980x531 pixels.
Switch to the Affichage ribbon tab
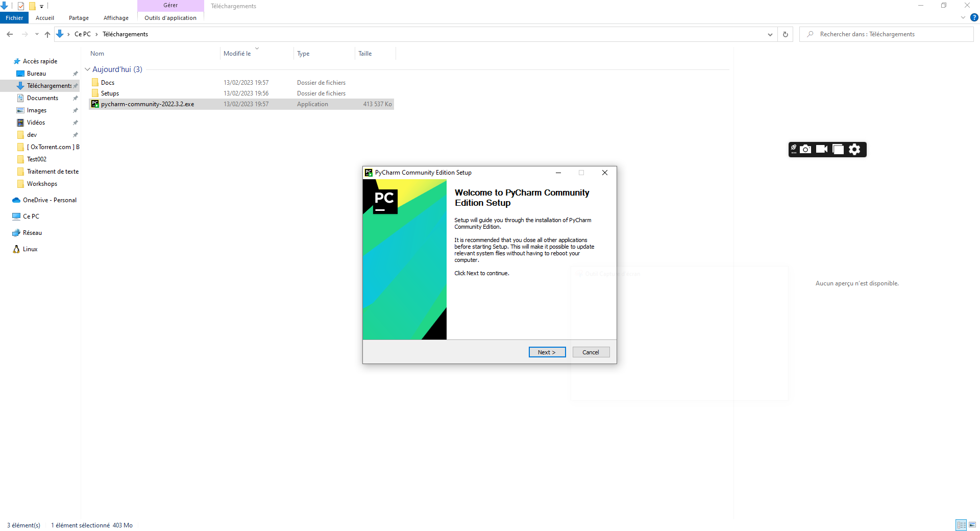[116, 18]
